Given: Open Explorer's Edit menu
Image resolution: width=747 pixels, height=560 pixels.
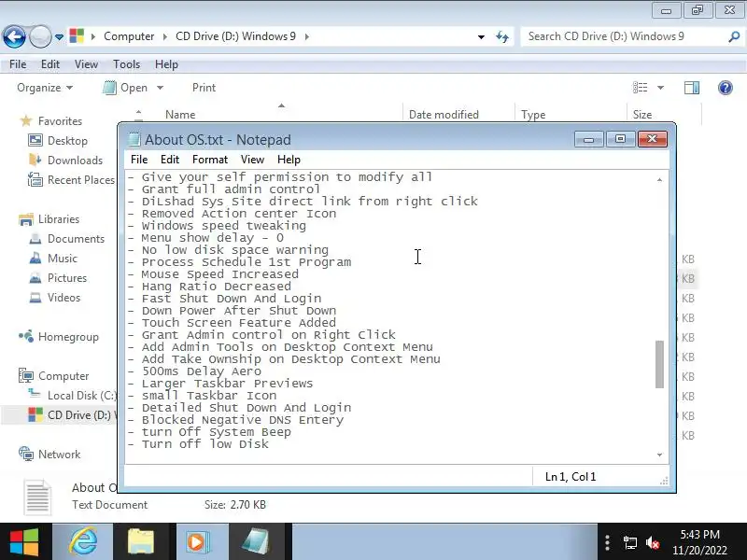Looking at the screenshot, I should [50, 64].
